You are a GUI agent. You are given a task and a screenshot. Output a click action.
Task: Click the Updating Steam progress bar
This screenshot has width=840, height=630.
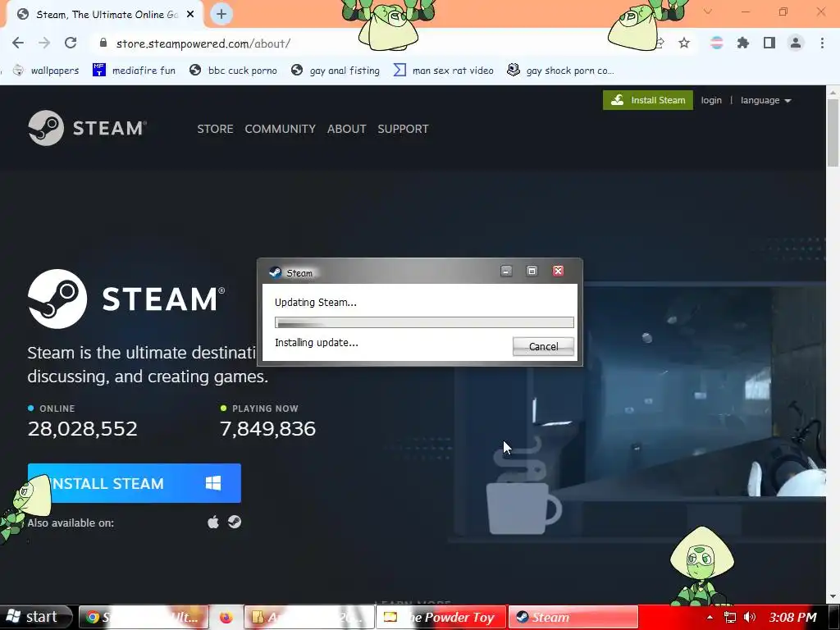coord(424,322)
